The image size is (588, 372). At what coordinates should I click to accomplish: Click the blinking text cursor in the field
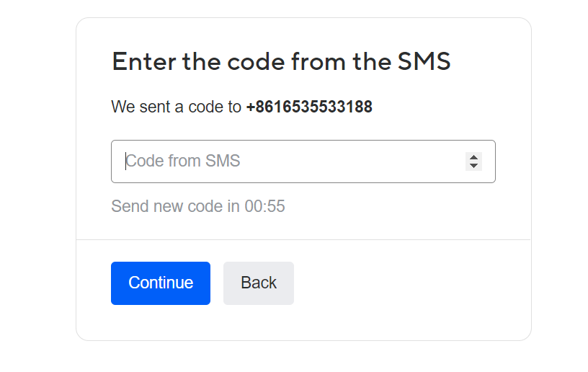click(125, 161)
